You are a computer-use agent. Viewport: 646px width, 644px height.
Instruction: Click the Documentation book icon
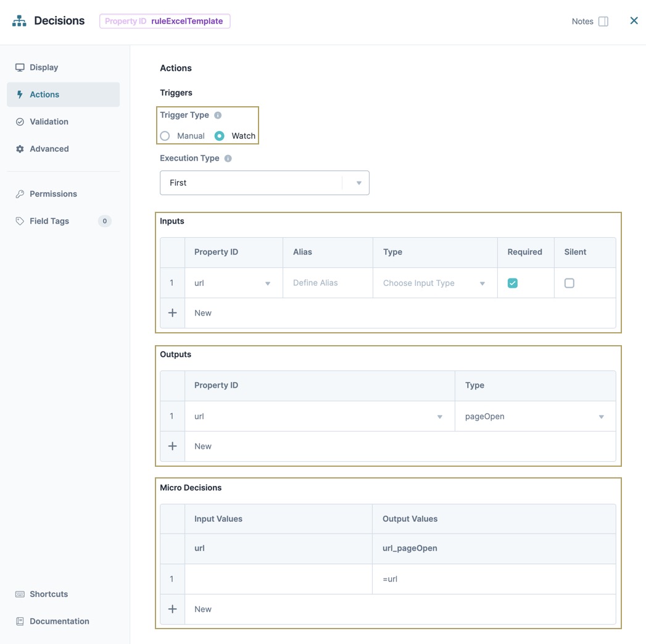click(x=20, y=621)
